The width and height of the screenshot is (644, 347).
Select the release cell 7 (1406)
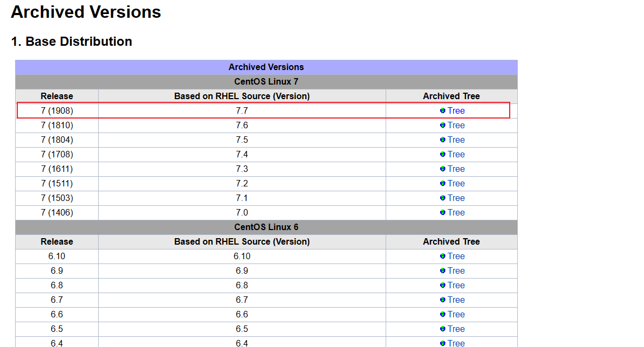point(57,212)
